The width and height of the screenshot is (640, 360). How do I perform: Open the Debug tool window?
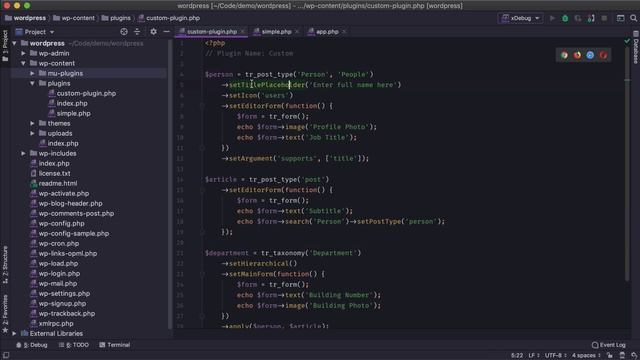tap(32, 345)
